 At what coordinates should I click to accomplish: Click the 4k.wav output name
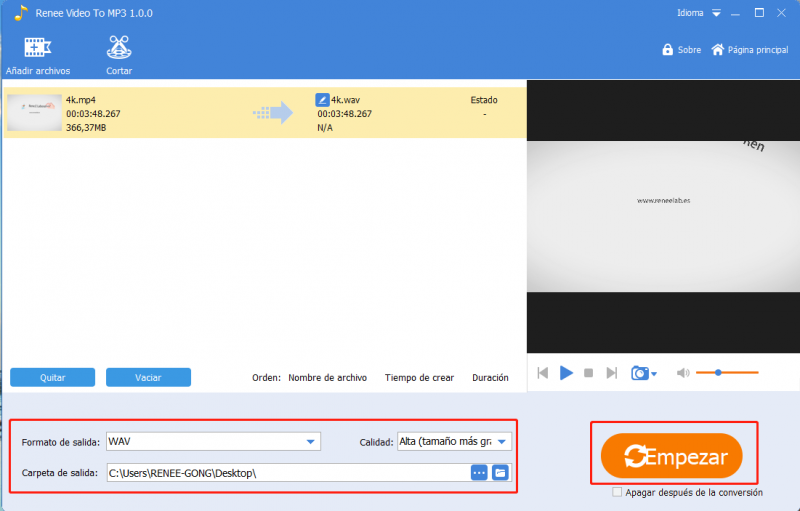pos(345,99)
